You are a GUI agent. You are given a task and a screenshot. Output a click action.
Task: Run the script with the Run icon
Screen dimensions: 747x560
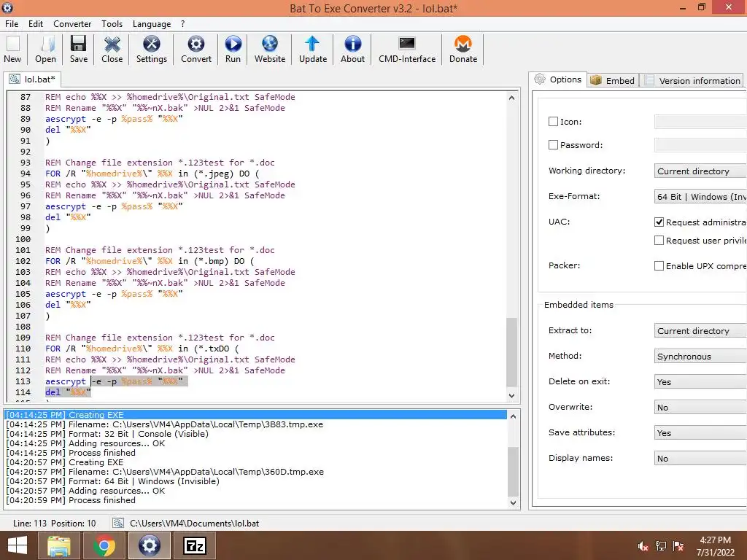pos(233,49)
